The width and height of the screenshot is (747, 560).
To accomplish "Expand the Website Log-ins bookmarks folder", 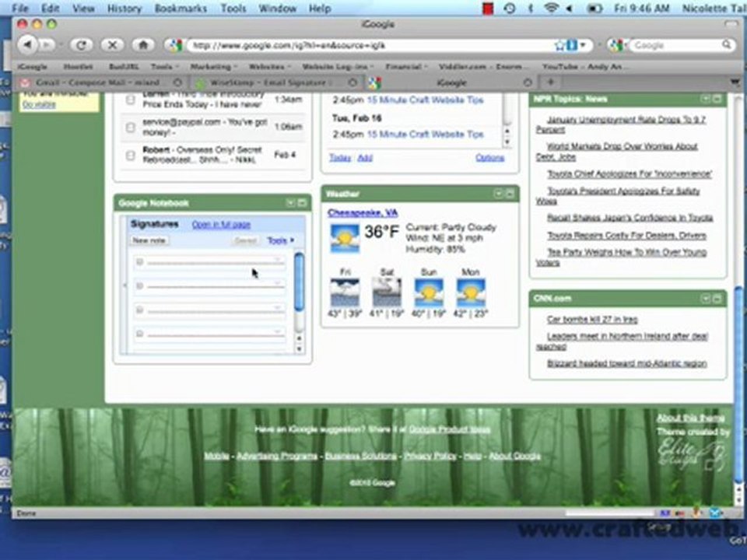I will coord(337,67).
